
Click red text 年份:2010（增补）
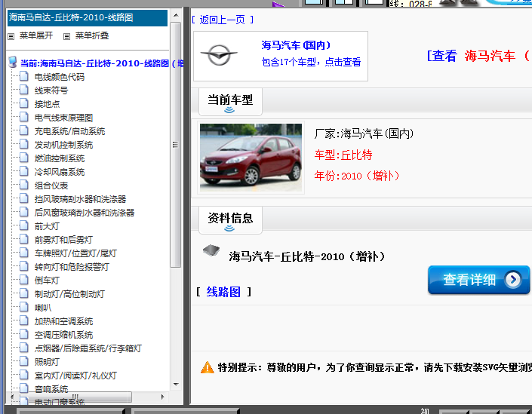pos(357,176)
